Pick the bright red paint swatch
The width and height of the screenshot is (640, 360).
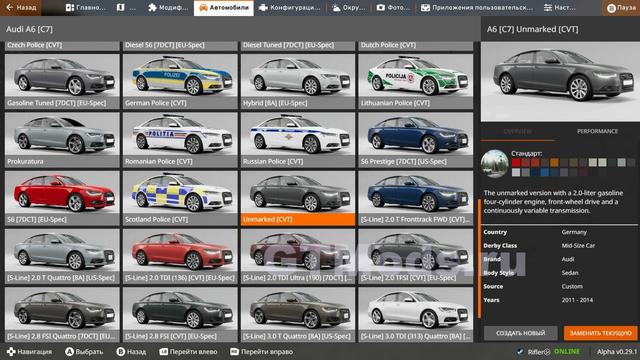pos(516,162)
